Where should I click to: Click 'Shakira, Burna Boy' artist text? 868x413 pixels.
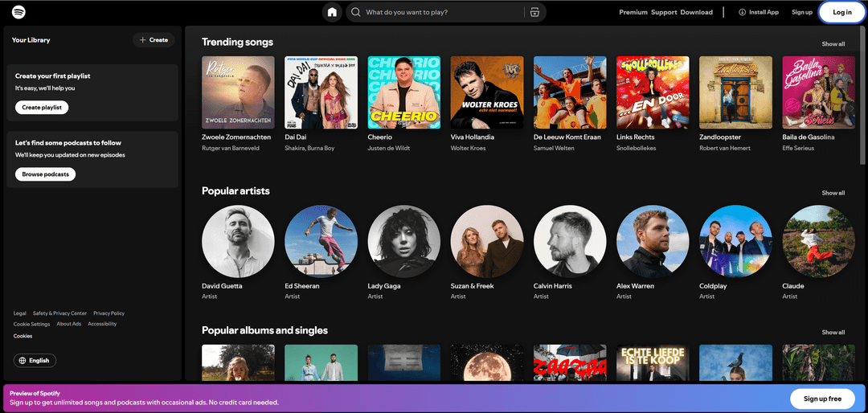[x=309, y=148]
